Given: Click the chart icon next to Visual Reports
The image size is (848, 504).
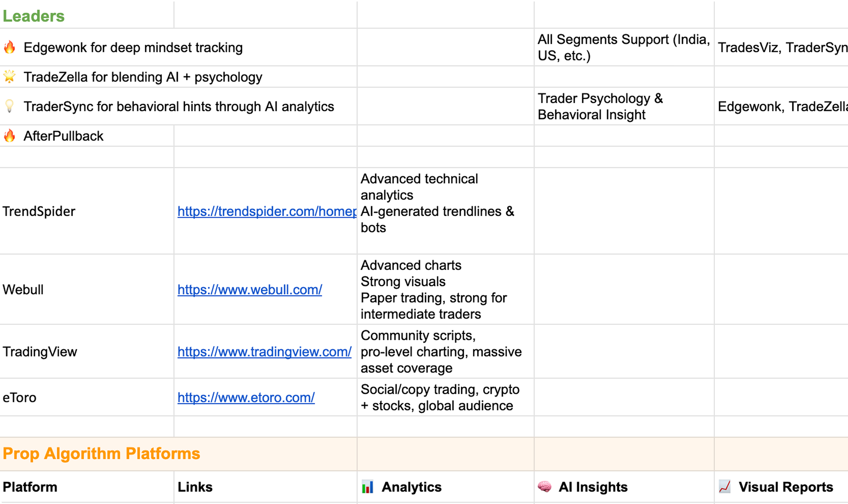Looking at the screenshot, I should point(724,487).
